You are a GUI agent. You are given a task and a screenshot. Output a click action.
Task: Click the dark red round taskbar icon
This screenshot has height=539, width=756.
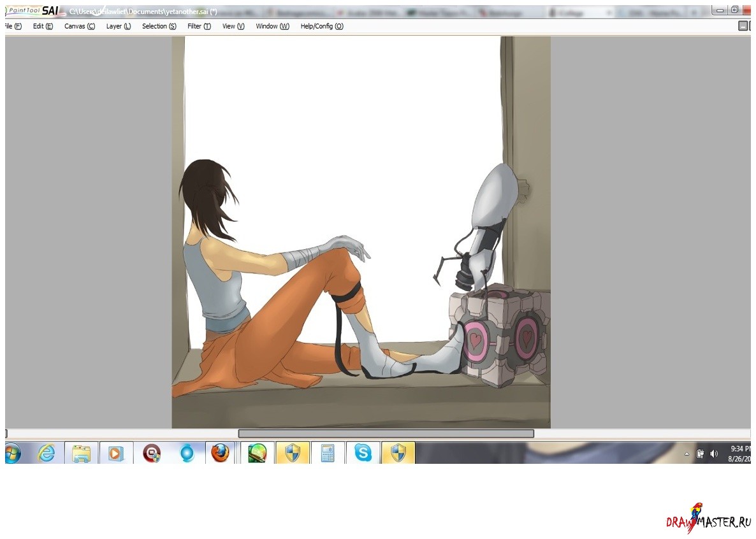152,453
